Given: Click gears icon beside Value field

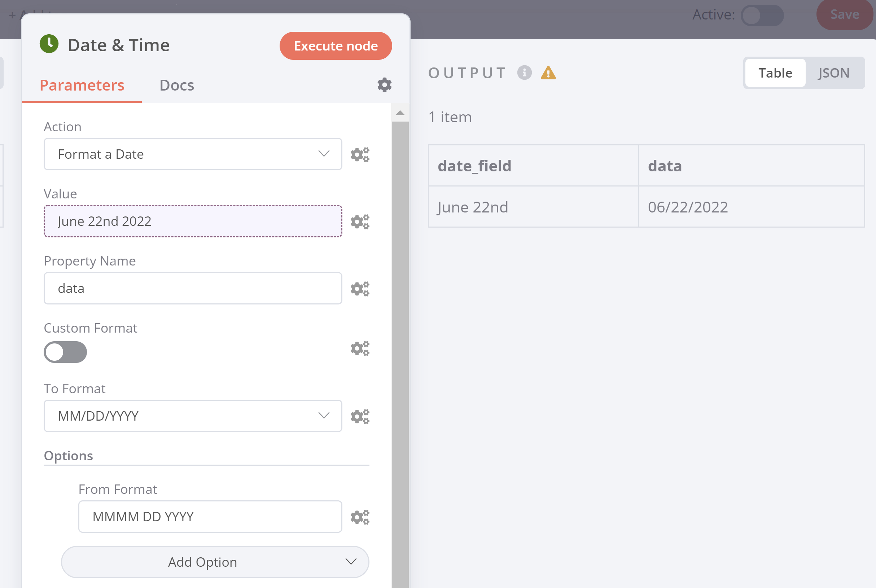Looking at the screenshot, I should pos(360,221).
